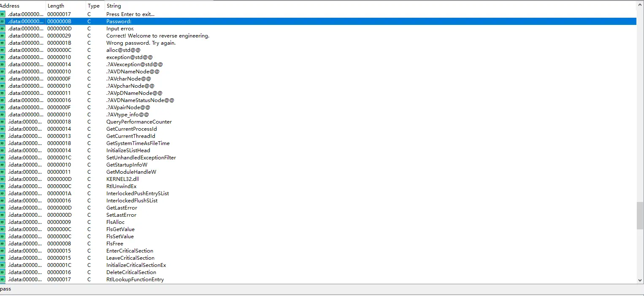
Task: Click the icon of 'GetCurrentProcessId' row
Action: [3, 129]
